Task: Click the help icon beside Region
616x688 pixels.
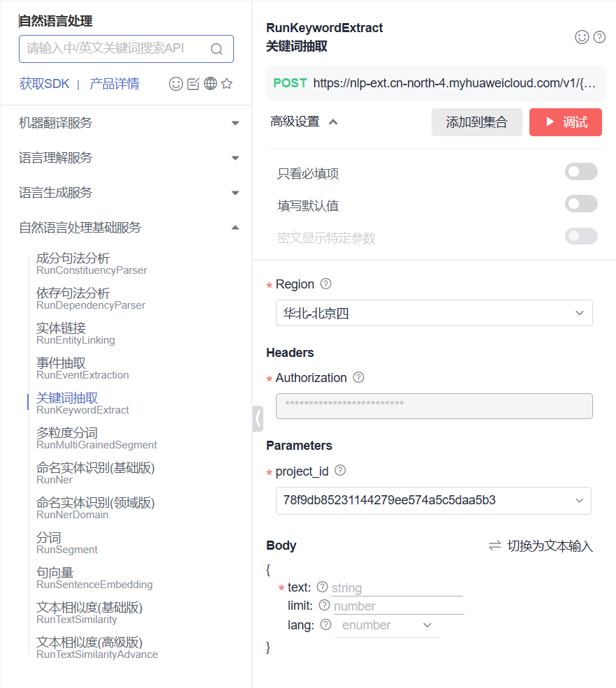Action: point(326,284)
